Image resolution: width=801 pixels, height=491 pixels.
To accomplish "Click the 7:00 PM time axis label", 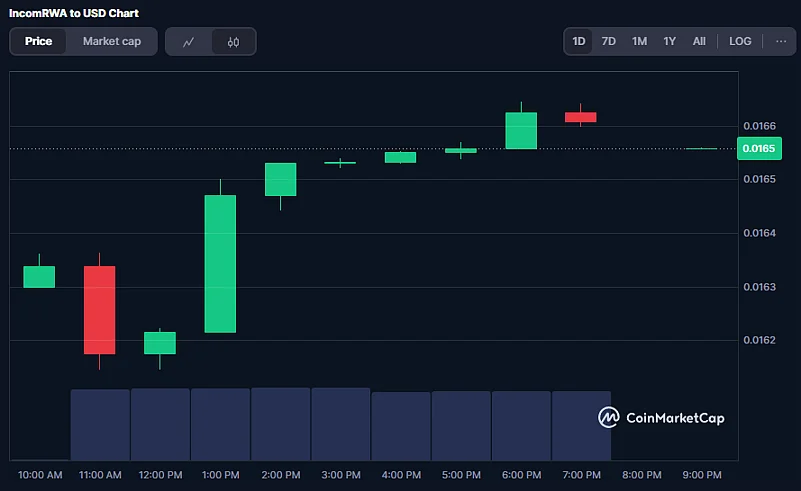I will [581, 475].
